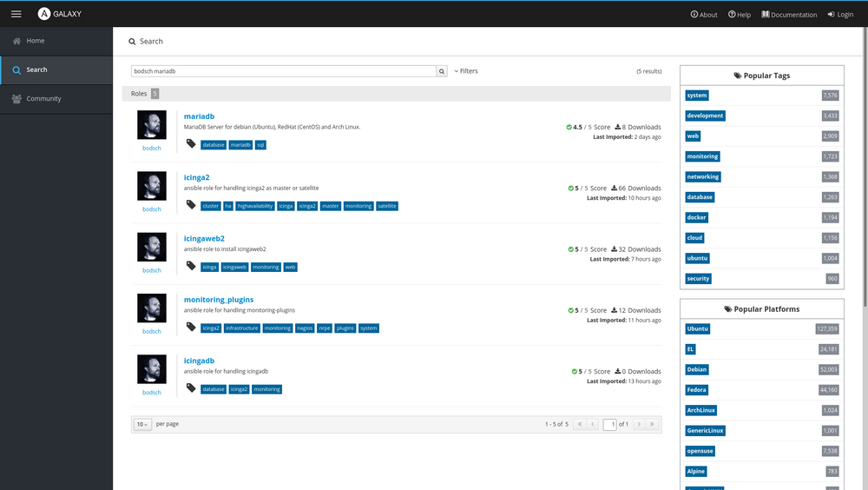Open the icingaweb2 role
Image resolution: width=868 pixels, height=490 pixels.
click(x=204, y=238)
